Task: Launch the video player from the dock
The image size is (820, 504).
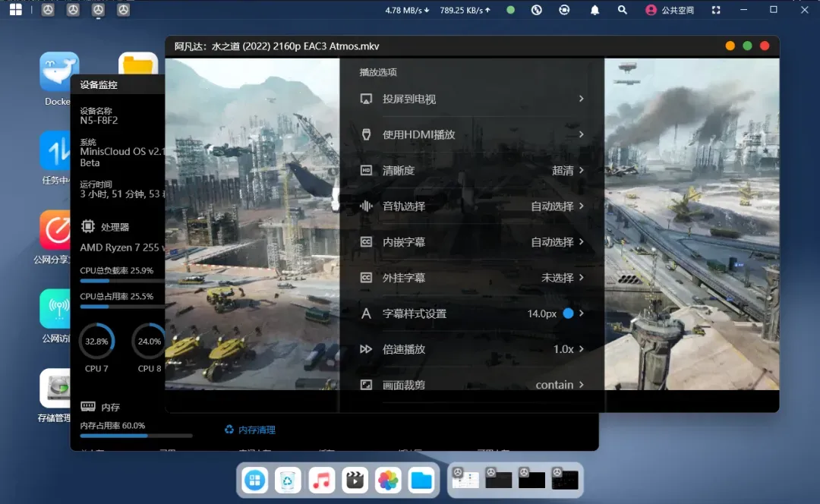Action: tap(355, 480)
